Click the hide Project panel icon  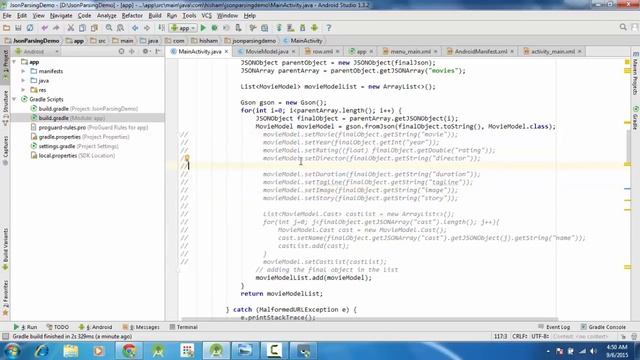pos(158,51)
